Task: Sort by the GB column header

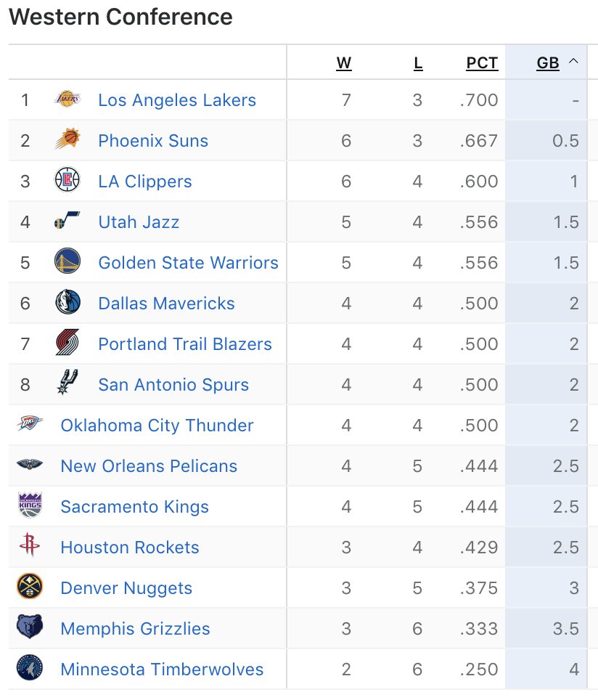Action: click(x=548, y=63)
